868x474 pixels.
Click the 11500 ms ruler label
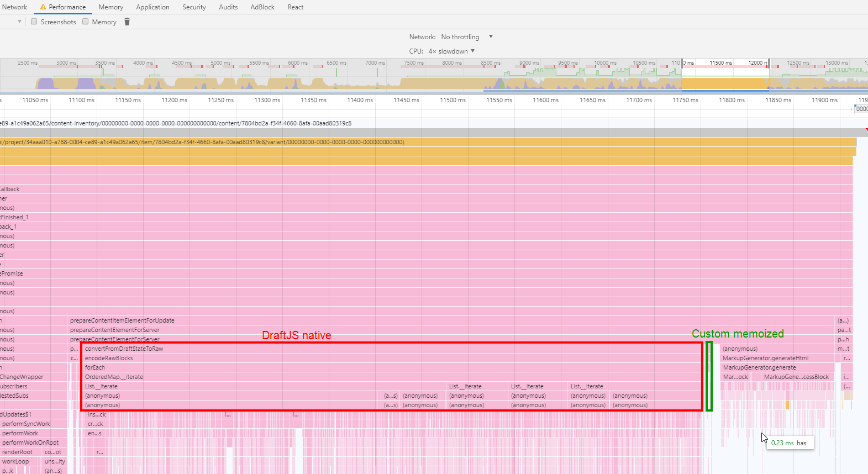(x=452, y=100)
